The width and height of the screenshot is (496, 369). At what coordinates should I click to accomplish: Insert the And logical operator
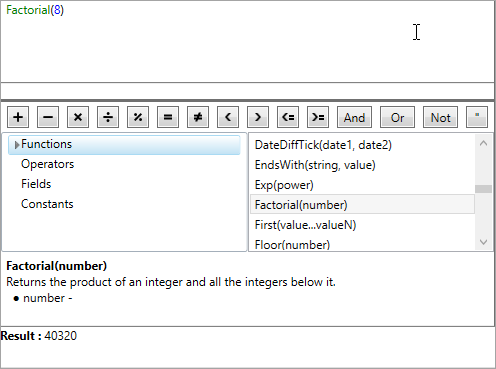[x=354, y=117]
